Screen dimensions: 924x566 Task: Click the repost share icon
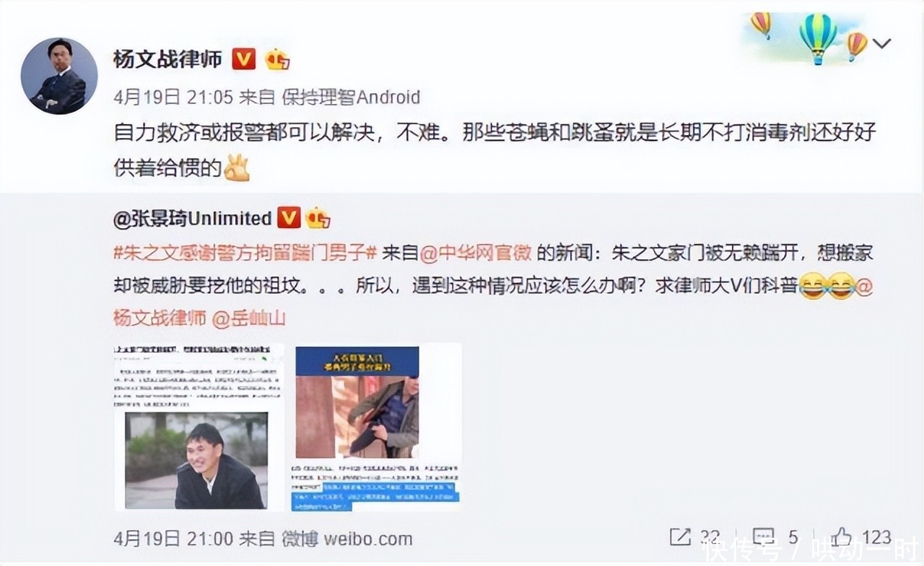coord(680,537)
